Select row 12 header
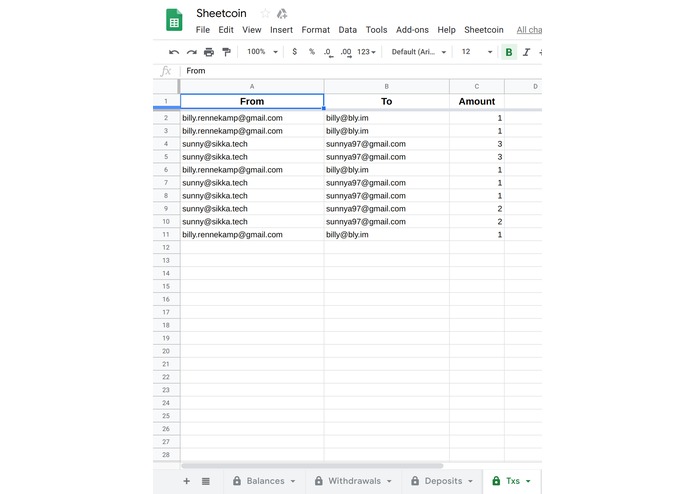This screenshot has width=695, height=494. 166,247
